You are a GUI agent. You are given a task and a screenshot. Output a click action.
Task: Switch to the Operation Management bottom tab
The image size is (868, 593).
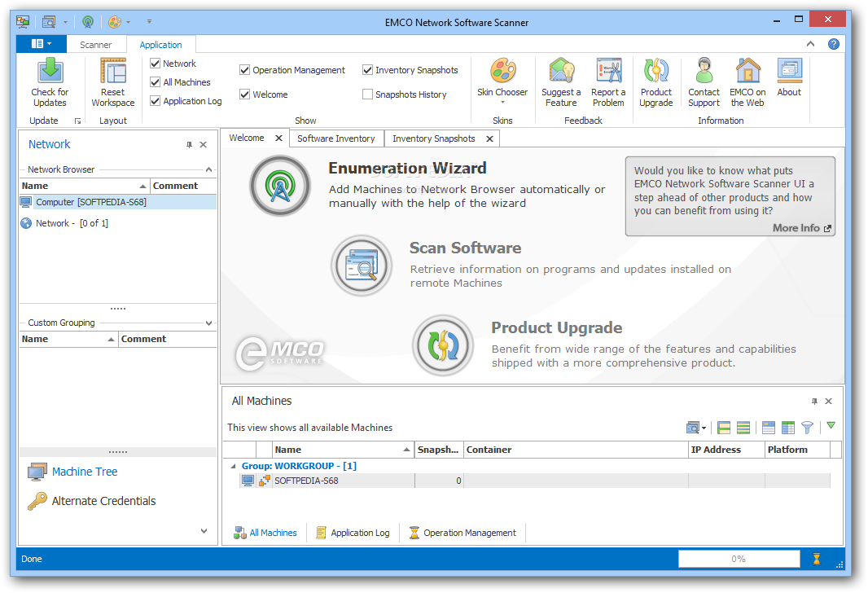pyautogui.click(x=462, y=533)
